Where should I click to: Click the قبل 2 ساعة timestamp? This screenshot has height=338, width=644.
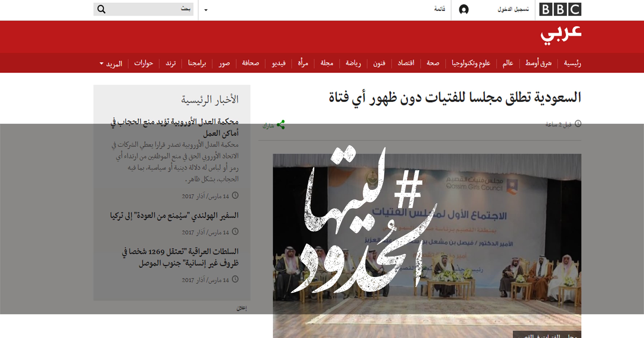click(559, 124)
